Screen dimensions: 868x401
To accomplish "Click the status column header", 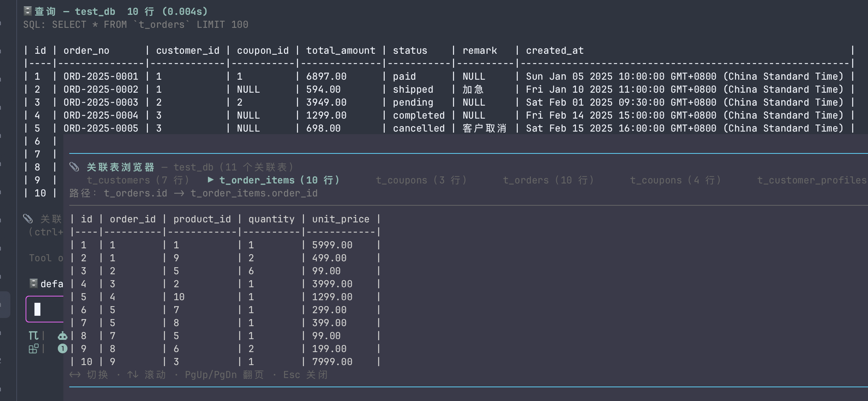I will pos(410,50).
